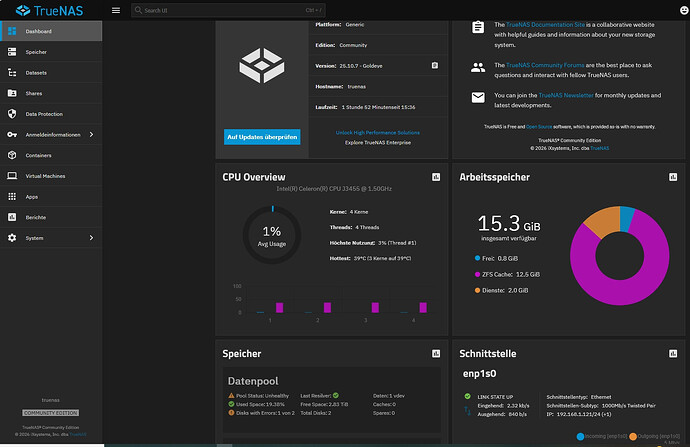690x447 pixels.
Task: Open Anmeldeinformationen in the sidebar
Action: click(51, 134)
